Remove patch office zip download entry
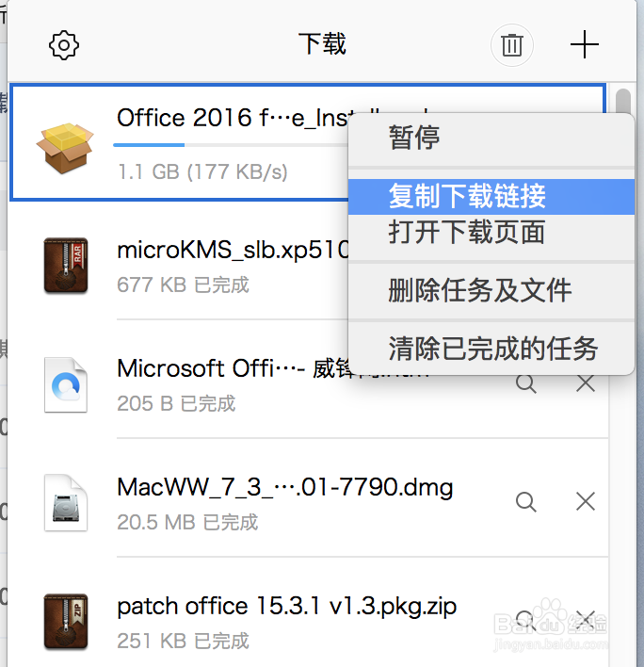Viewport: 644px width, 667px height. tap(586, 619)
